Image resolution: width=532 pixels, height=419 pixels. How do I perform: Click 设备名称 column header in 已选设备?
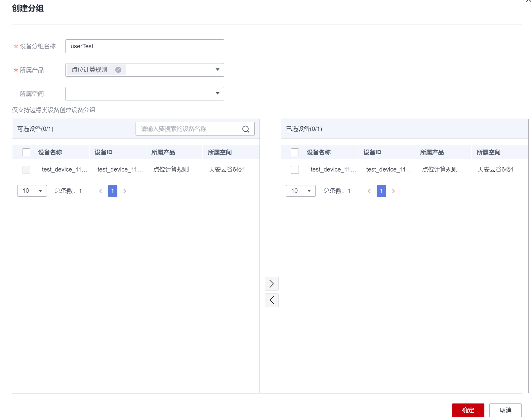[x=319, y=152]
